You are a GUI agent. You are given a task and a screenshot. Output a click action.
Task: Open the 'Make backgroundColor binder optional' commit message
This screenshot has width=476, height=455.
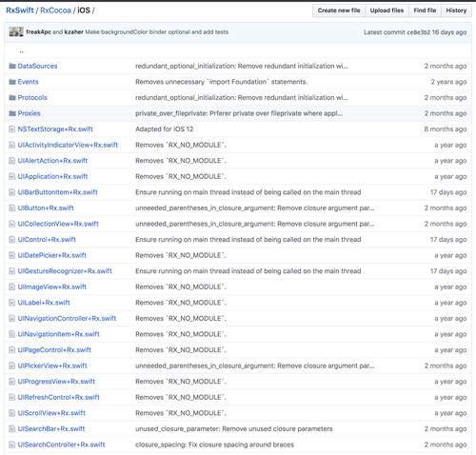tap(157, 31)
